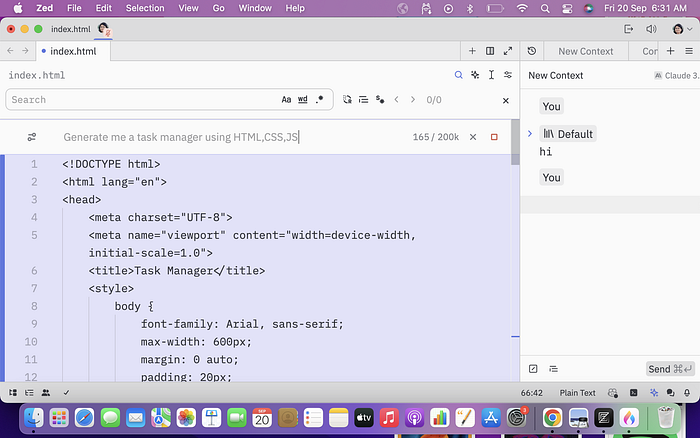Open the View menu

[188, 8]
